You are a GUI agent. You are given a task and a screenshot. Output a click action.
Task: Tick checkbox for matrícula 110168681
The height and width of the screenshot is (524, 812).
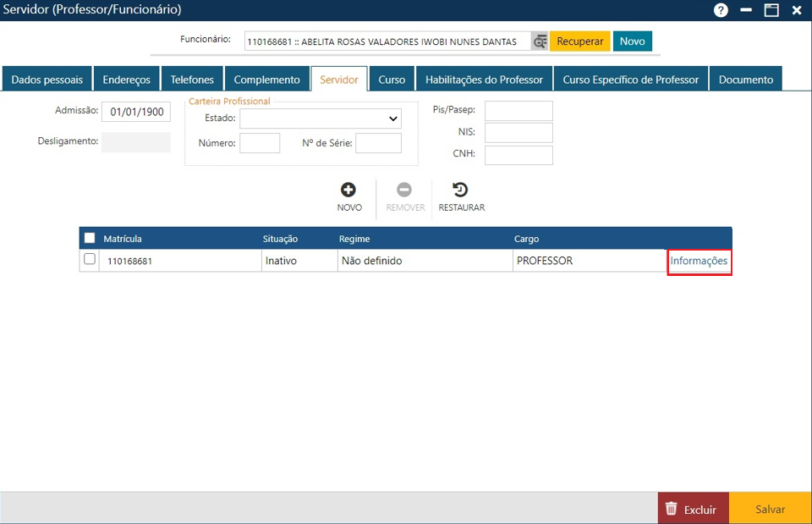pyautogui.click(x=90, y=260)
